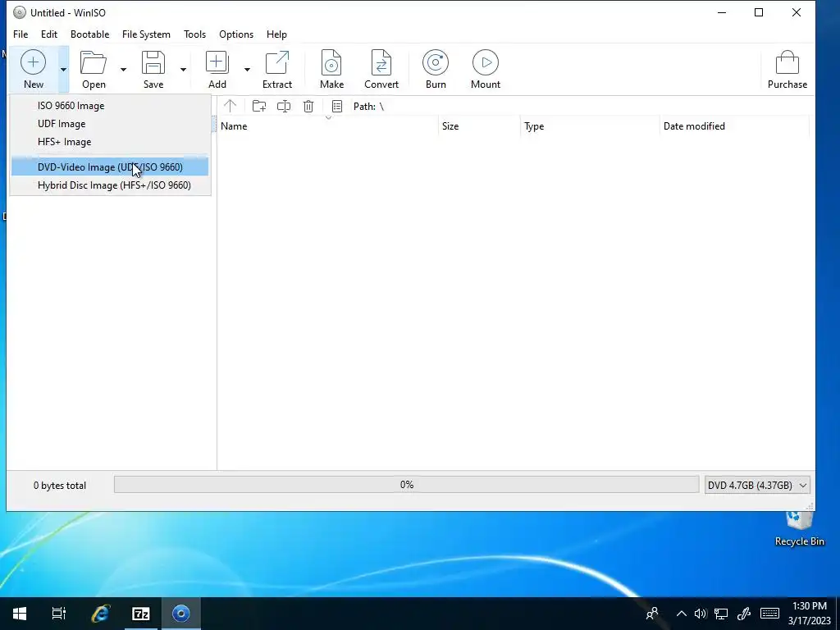Screen dimensions: 840x630
Task: Sort by the Size column header
Action: [479, 126]
